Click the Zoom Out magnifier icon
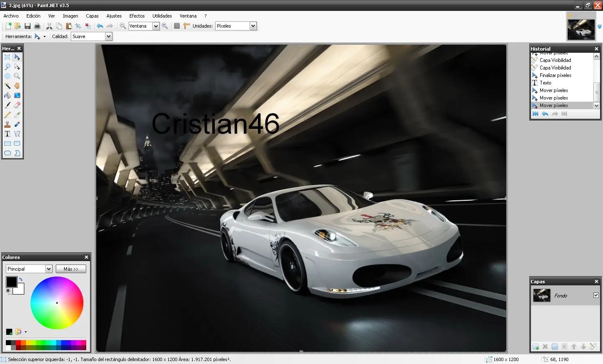The width and height of the screenshot is (603, 364). coord(123,26)
